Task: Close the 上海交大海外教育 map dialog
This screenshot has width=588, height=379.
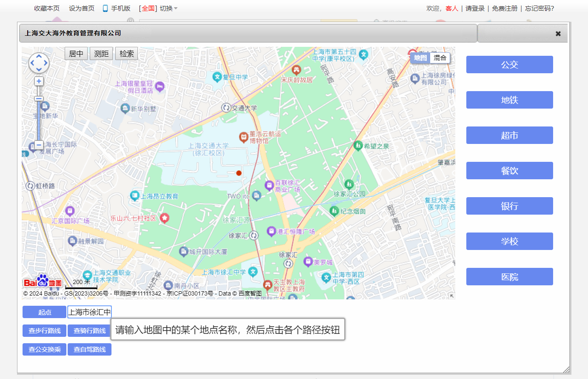Action: [x=558, y=34]
